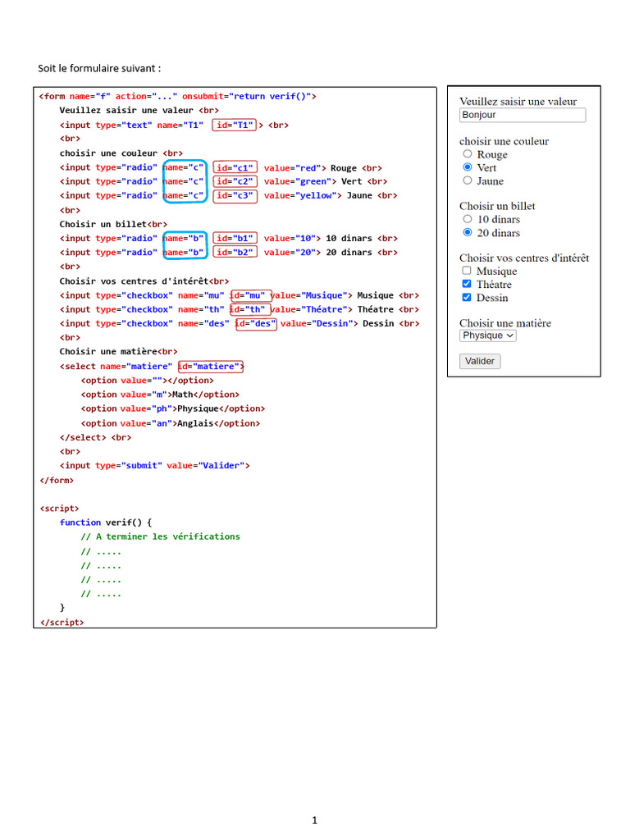Uncheck the Dessin checkbox

tap(467, 298)
